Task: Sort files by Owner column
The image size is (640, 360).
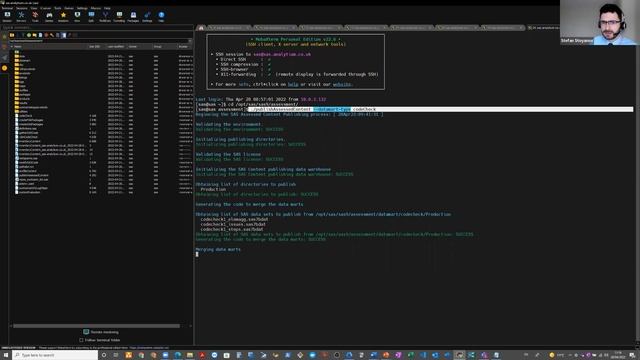Action: 139,47
